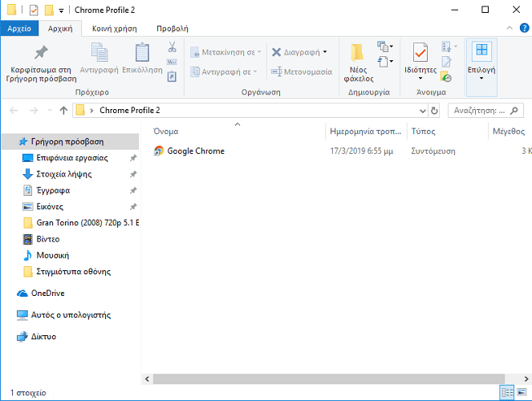Select Γρήγορη πρόσβαση in navigation pane

pos(71,142)
